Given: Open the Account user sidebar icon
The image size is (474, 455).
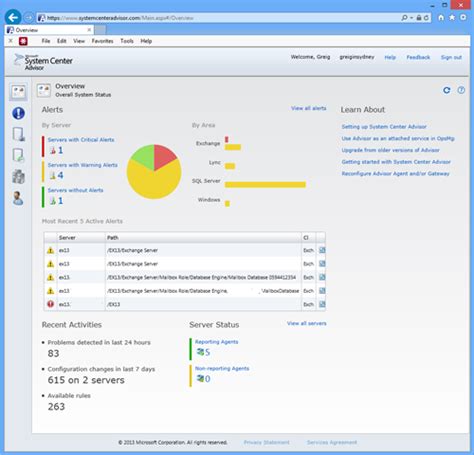Looking at the screenshot, I should click(x=18, y=198).
